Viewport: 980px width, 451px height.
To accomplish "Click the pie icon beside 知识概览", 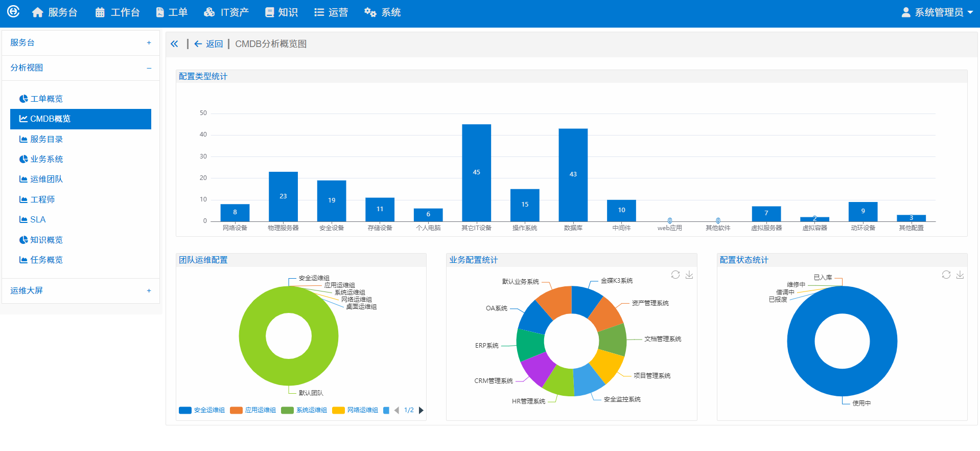I will tap(24, 240).
